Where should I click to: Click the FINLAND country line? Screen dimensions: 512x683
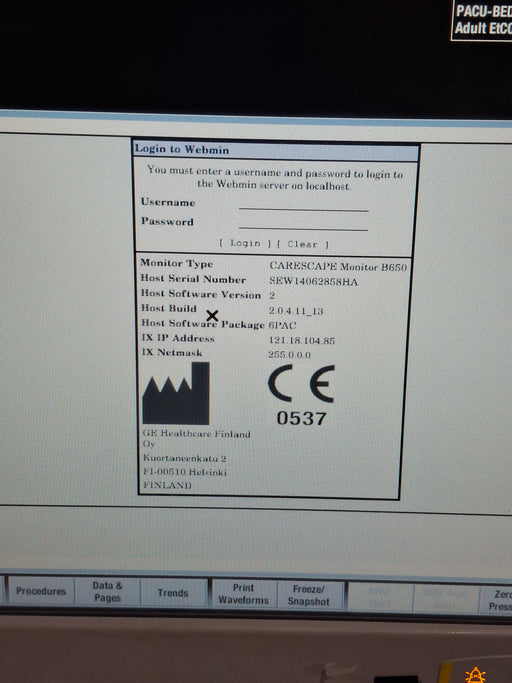167,485
